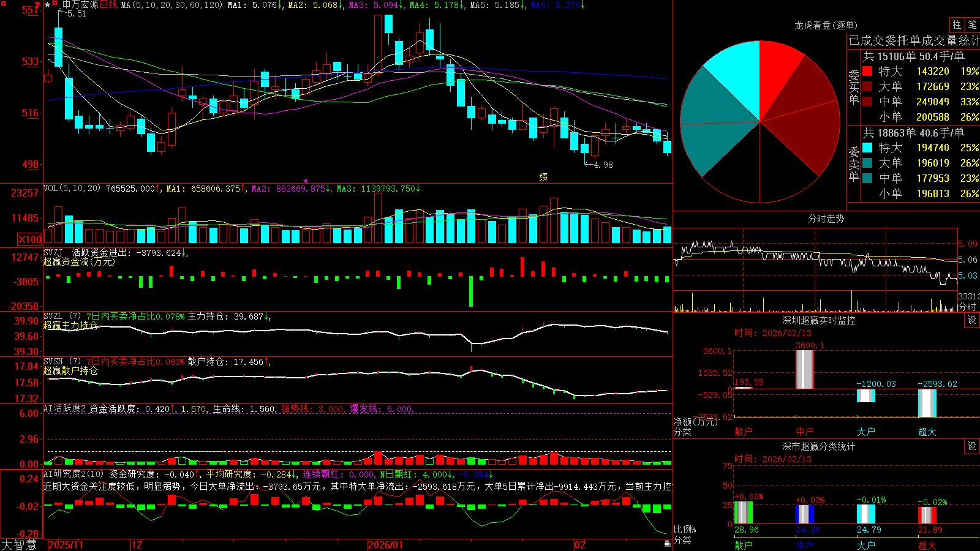Click 超赢资金流(万元) label
Viewport: 980px width, 551px height.
[x=79, y=261]
